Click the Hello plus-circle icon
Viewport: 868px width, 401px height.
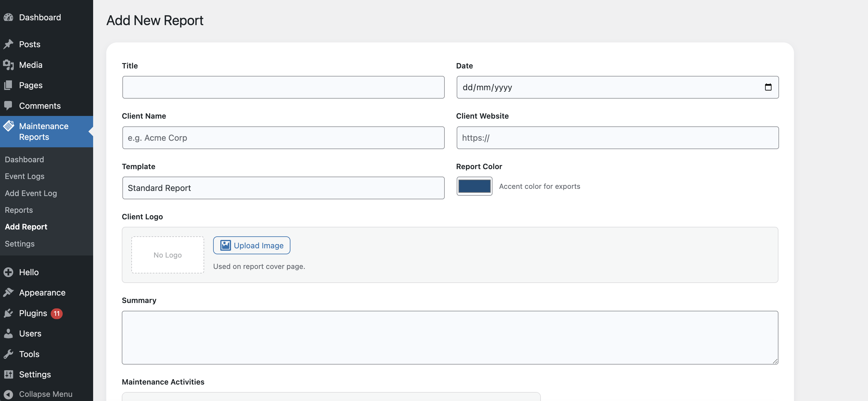pos(8,272)
